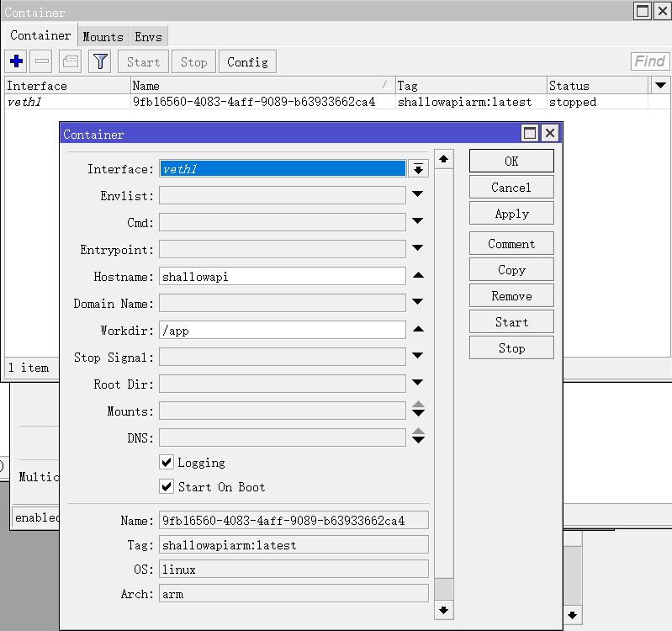Image resolution: width=672 pixels, height=631 pixels.
Task: Click the Interface field showing veth1
Action: [283, 168]
